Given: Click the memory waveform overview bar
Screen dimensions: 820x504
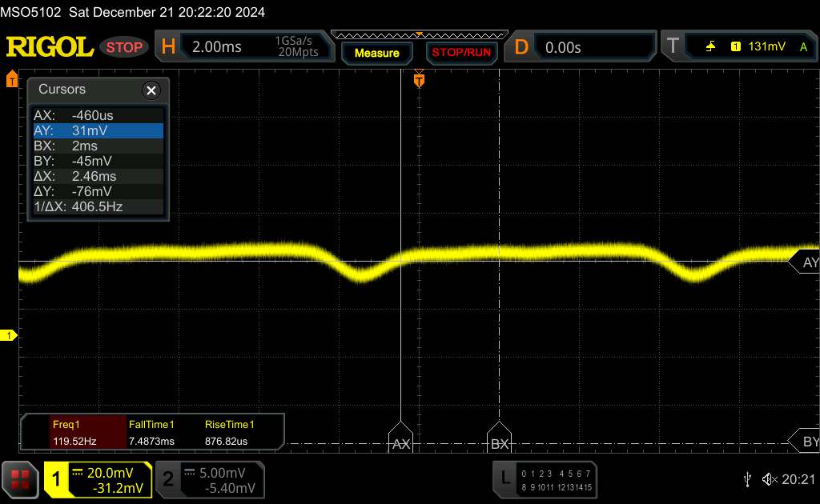Looking at the screenshot, I should [x=420, y=35].
